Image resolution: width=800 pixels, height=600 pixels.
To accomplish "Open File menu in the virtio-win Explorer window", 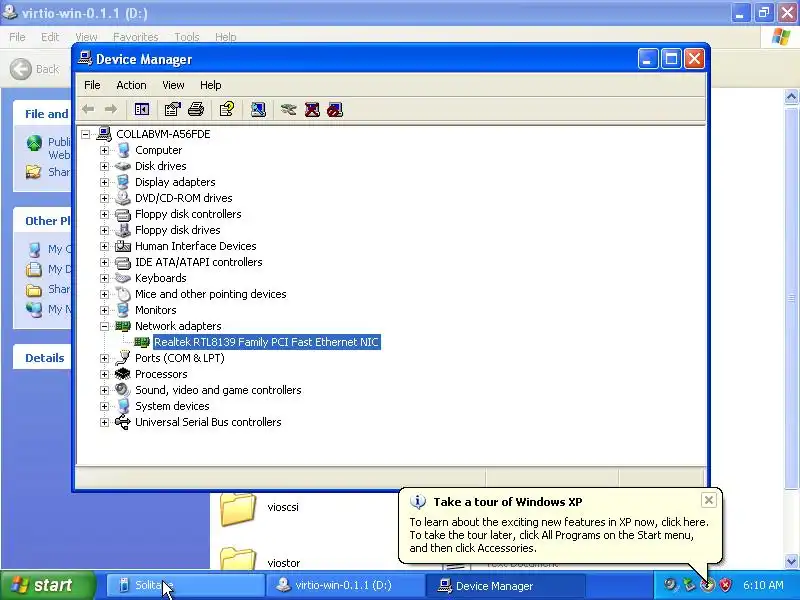I will point(17,37).
